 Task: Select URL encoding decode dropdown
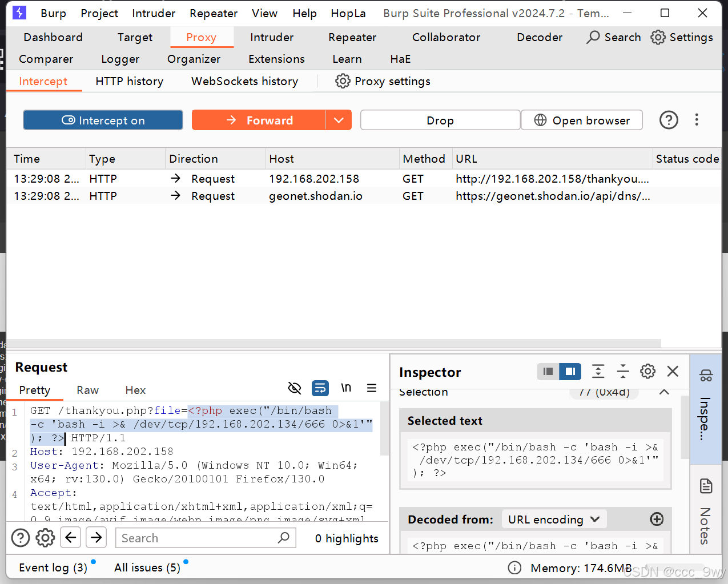coord(554,519)
